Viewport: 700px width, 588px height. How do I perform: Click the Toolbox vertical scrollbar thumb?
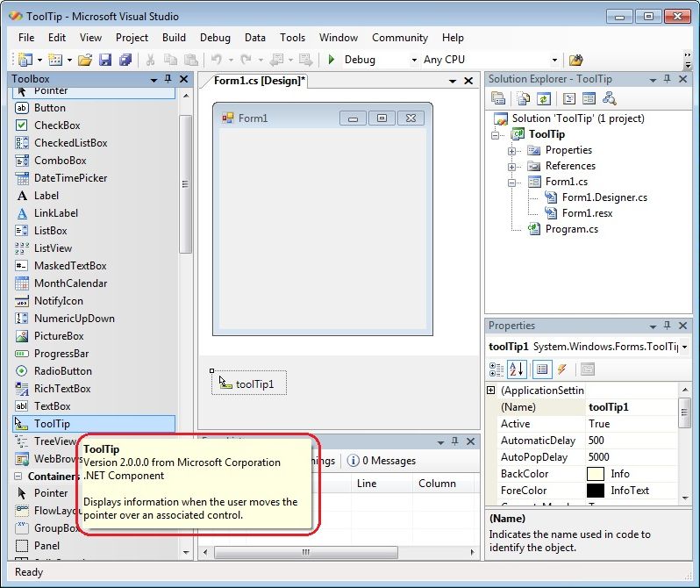coord(185,184)
